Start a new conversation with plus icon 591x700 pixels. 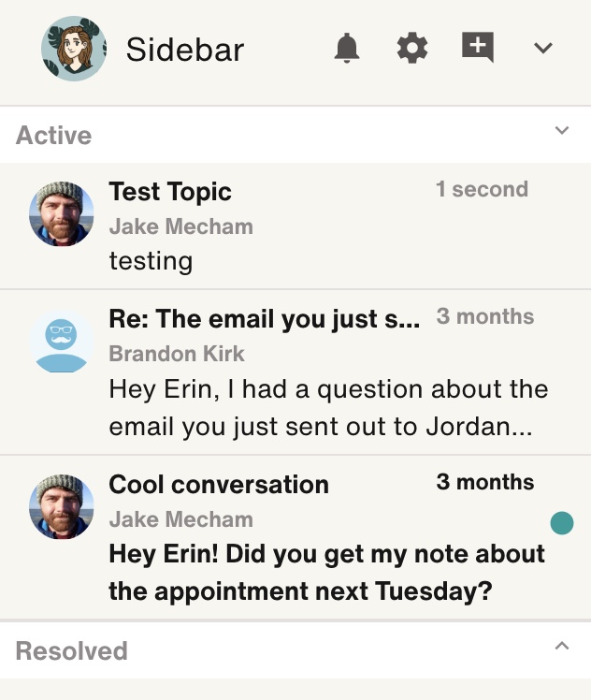coord(478,47)
